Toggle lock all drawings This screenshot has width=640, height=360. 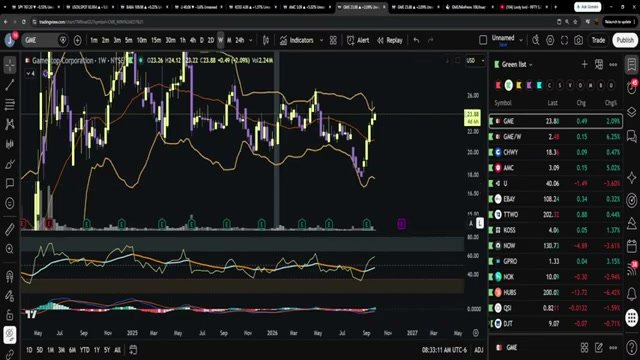pos(10,315)
